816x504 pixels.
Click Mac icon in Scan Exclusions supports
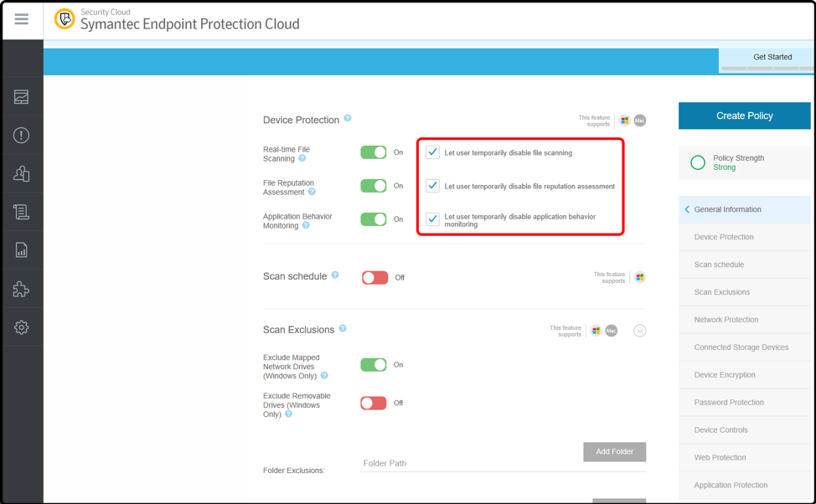[x=611, y=331]
